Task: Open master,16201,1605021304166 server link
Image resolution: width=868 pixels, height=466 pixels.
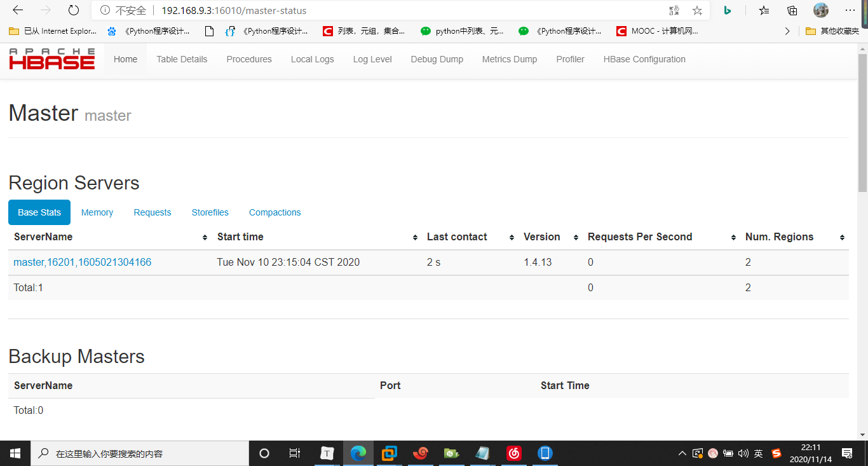Action: (83, 262)
